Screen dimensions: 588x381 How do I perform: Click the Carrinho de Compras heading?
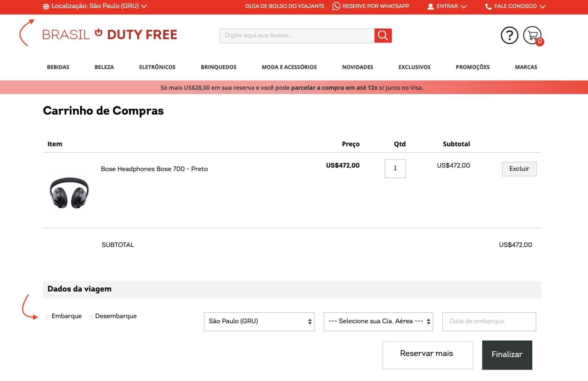103,111
